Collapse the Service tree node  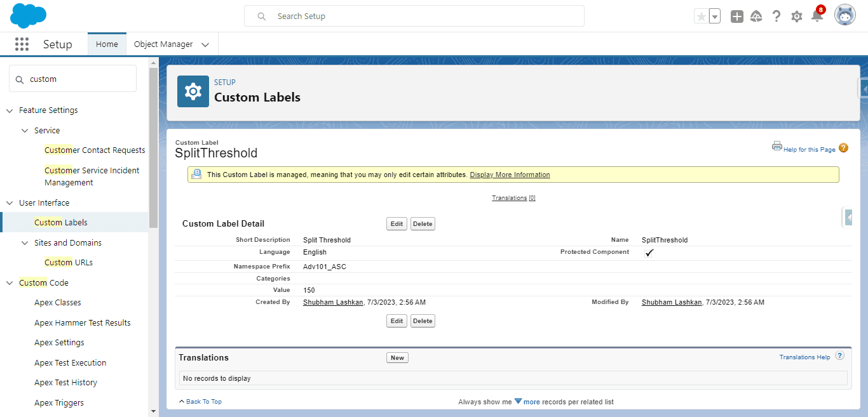click(x=25, y=131)
